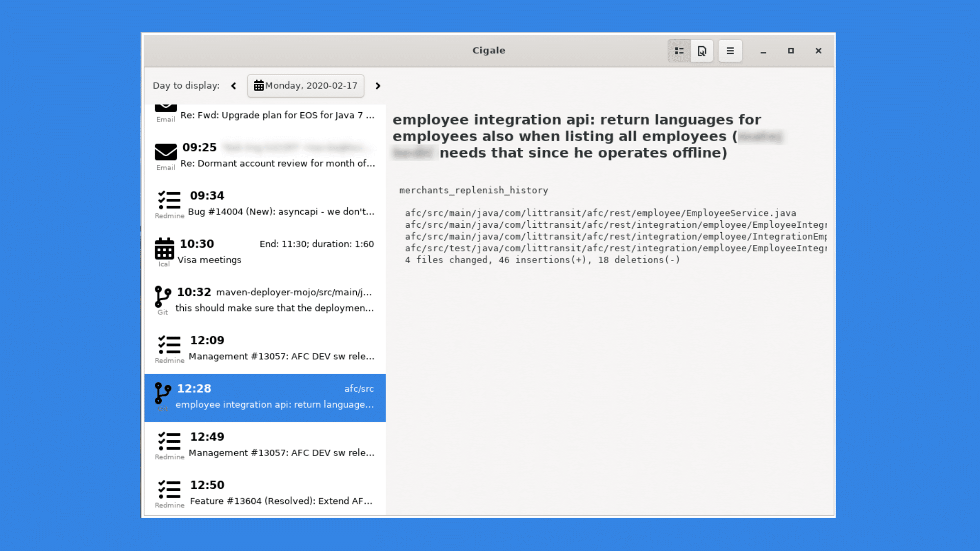Switch to the sources/document view toggle
This screenshot has width=980, height=551.
(x=702, y=51)
